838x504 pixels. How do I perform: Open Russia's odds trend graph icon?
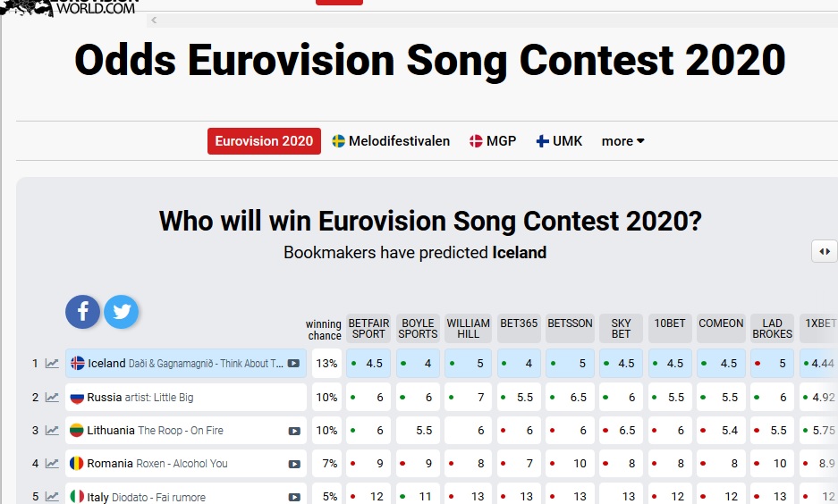(x=52, y=398)
